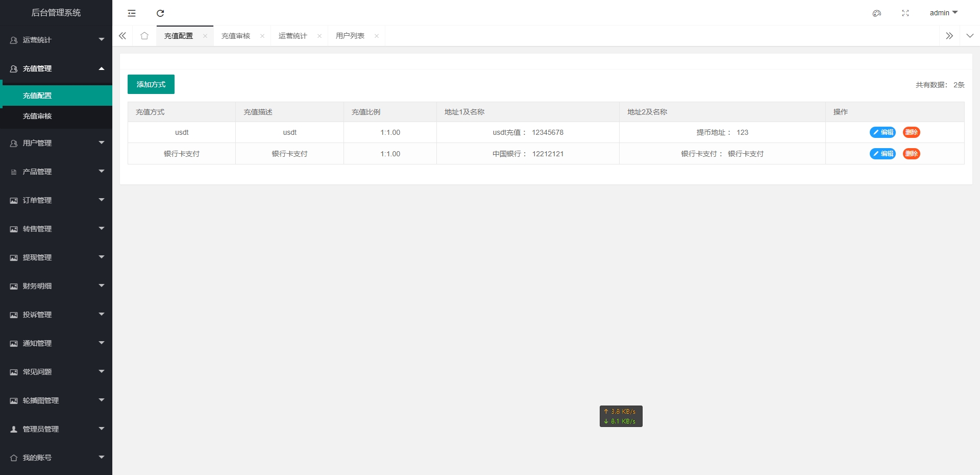Close the 充值审核 tab
Screen dimensions: 980x475
coord(262,36)
